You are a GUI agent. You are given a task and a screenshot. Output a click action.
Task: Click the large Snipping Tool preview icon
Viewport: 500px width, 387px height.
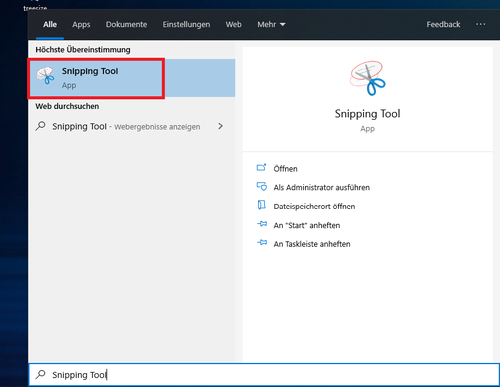pos(367,78)
